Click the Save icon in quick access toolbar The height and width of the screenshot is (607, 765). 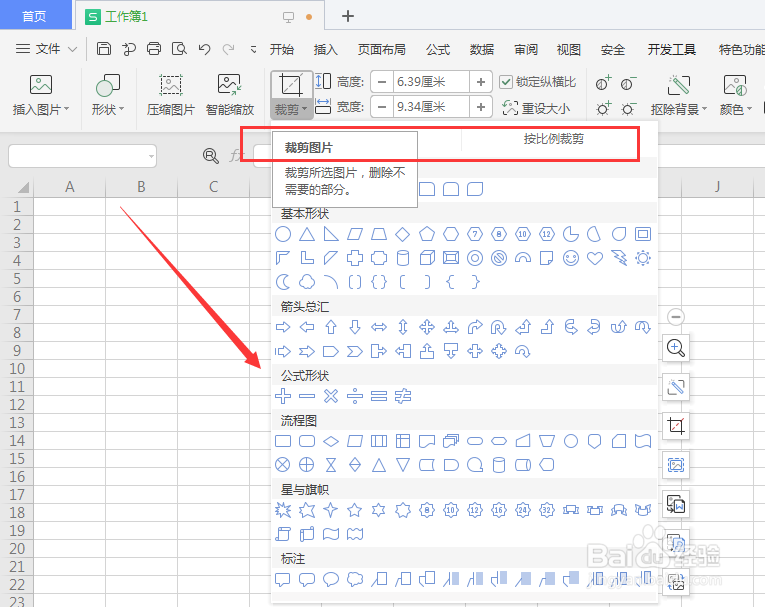tap(103, 49)
